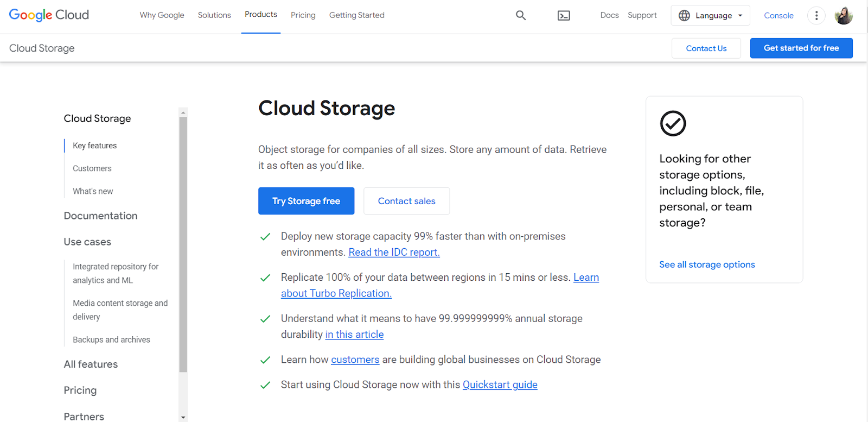The height and width of the screenshot is (422, 868).
Task: Click the Cloud Storage page heading
Action: 327,108
